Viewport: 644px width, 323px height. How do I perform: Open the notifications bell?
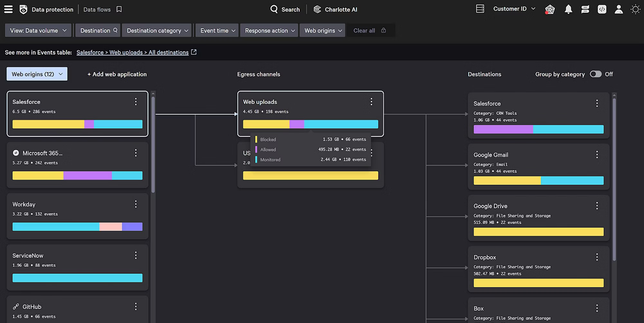pos(568,9)
